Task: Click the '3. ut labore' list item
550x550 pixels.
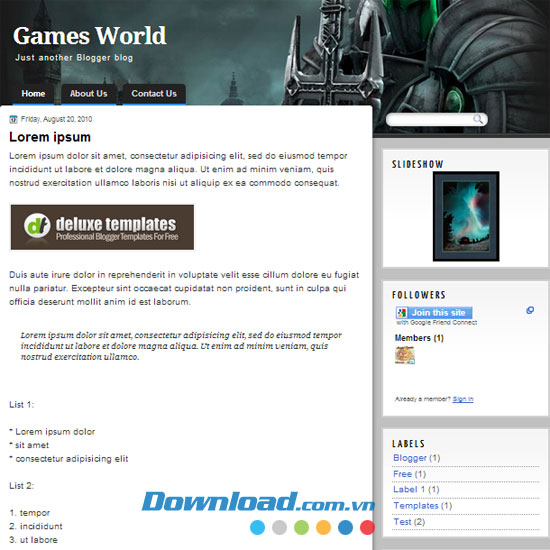Action: pos(33,540)
